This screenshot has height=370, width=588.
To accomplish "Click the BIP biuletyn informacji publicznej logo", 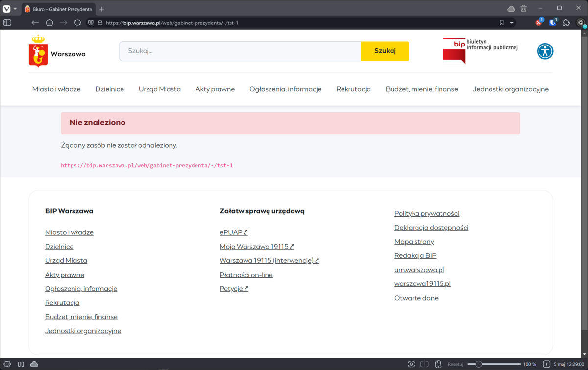I will pos(480,50).
